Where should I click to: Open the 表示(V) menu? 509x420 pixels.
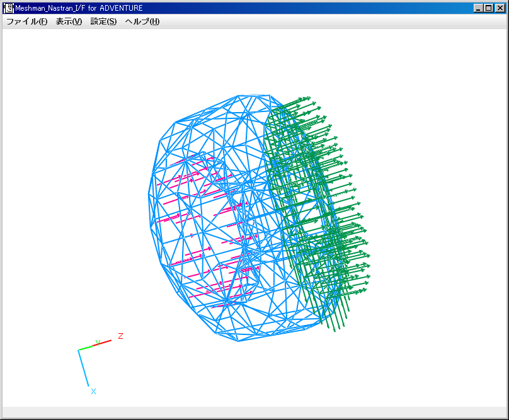point(69,21)
